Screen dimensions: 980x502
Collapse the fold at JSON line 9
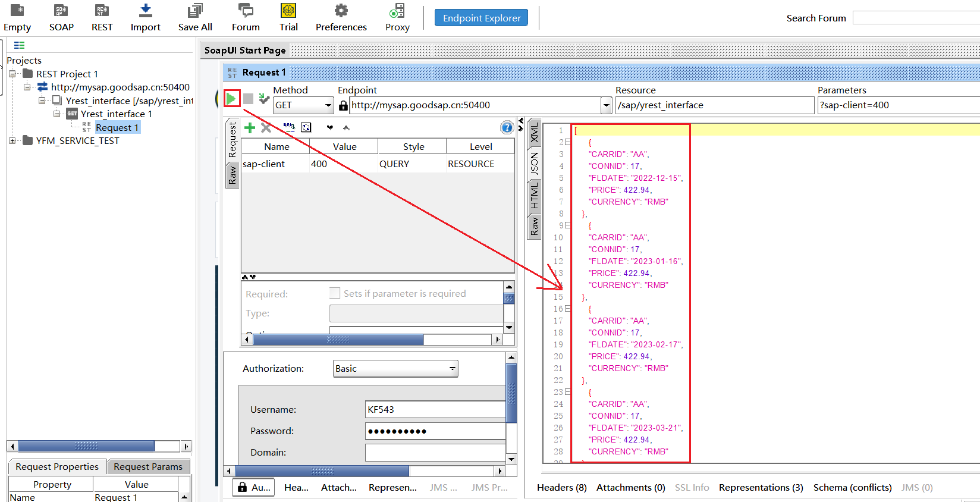[x=568, y=225]
